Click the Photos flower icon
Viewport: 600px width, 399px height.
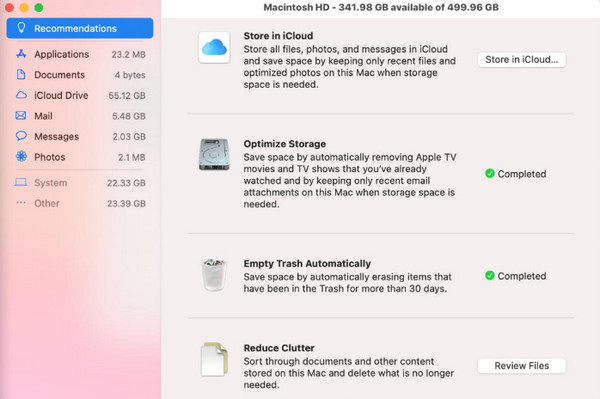tap(21, 156)
